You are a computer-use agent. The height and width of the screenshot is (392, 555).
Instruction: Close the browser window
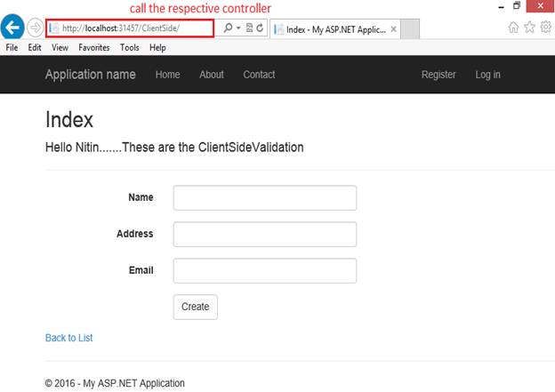click(541, 6)
